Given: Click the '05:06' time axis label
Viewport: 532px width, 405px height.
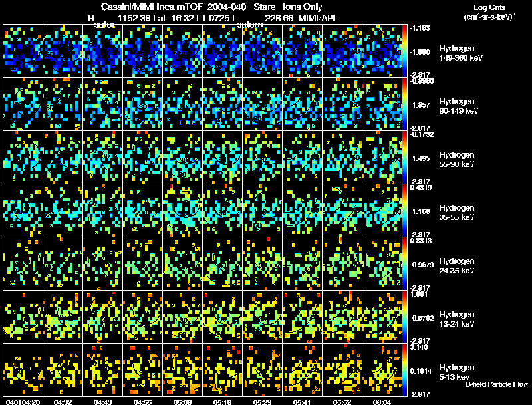Looking at the screenshot, I should (x=182, y=402).
